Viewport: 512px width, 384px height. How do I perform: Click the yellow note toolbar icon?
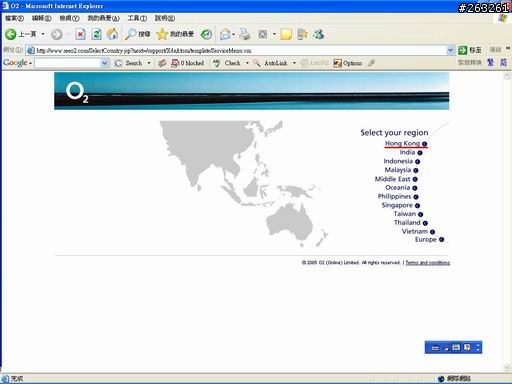click(286, 34)
